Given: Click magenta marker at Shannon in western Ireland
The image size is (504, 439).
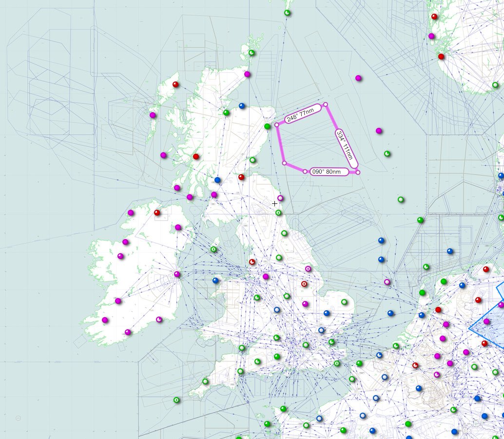Looking at the screenshot, I should (118, 301).
